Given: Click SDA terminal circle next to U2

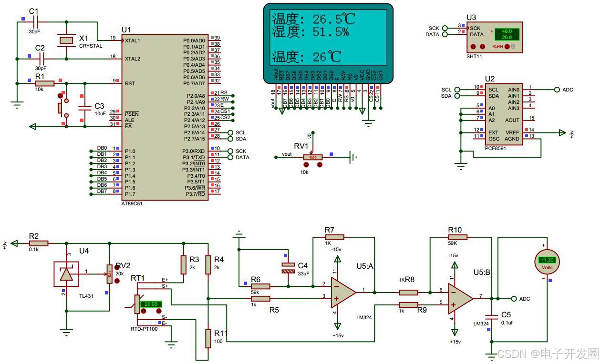Looking at the screenshot, I should point(457,96).
